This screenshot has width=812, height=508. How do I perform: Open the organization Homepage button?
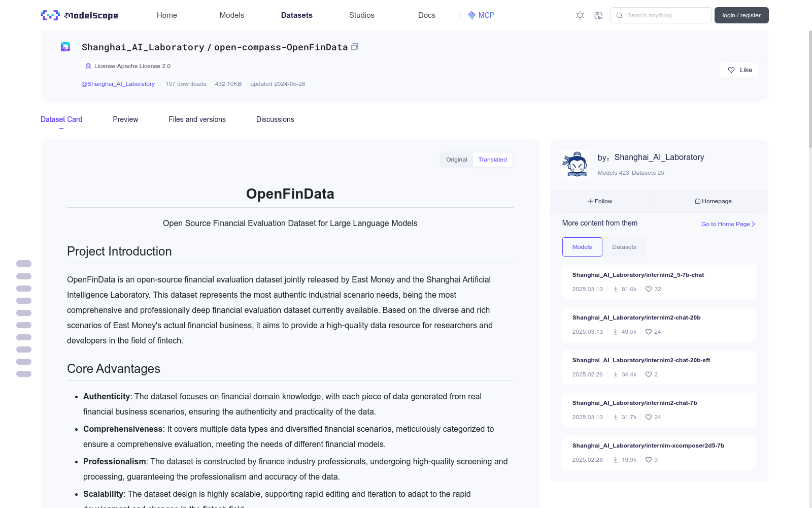(713, 201)
